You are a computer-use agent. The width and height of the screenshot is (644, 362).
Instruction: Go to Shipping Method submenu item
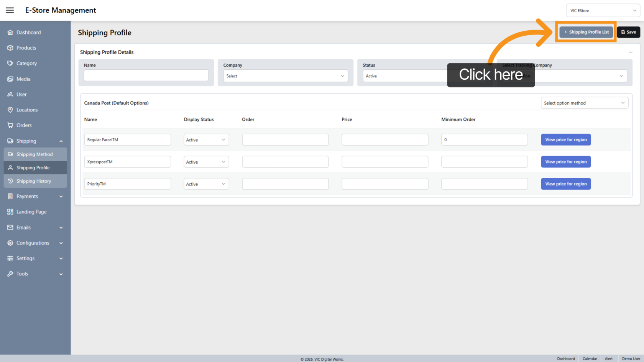pos(34,154)
